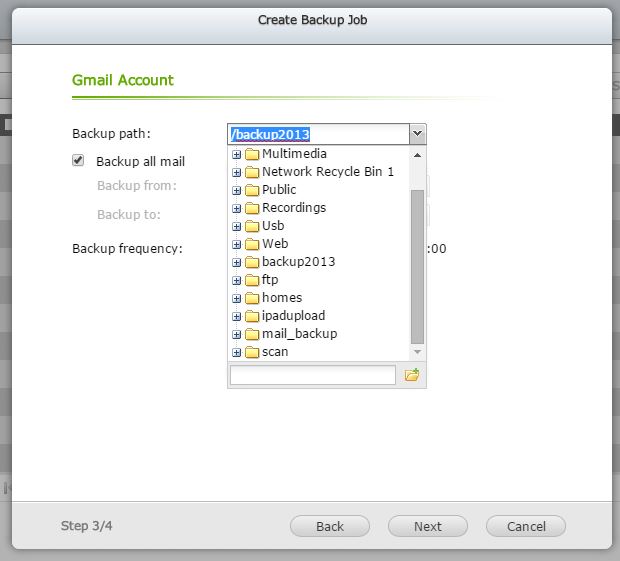Expand the homes folder node
This screenshot has width=620, height=561.
point(236,298)
